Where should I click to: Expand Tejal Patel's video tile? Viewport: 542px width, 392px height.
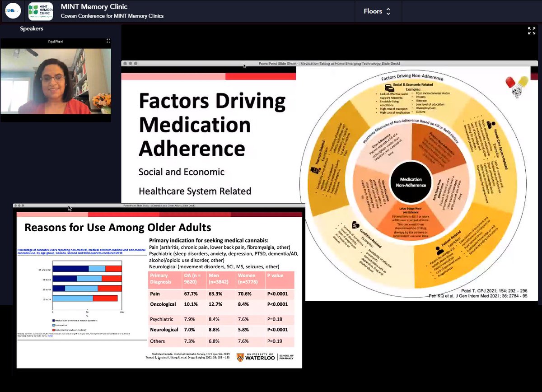[x=108, y=40]
